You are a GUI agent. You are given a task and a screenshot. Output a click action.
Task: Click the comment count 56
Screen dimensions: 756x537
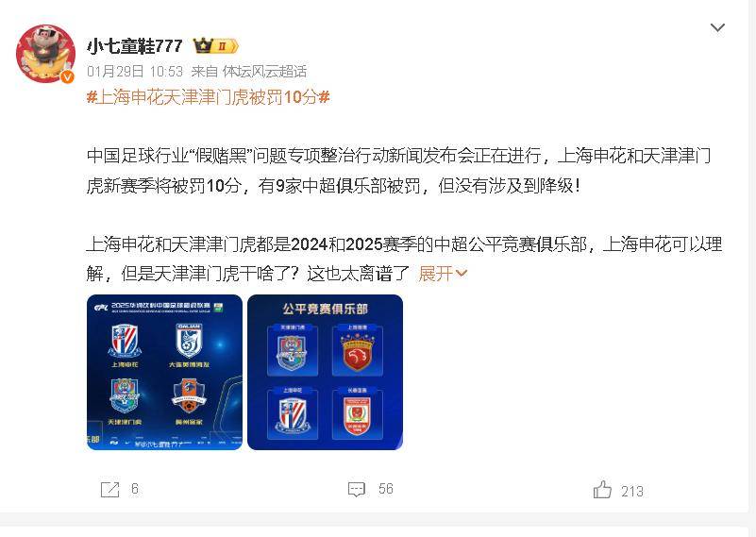tap(386, 489)
